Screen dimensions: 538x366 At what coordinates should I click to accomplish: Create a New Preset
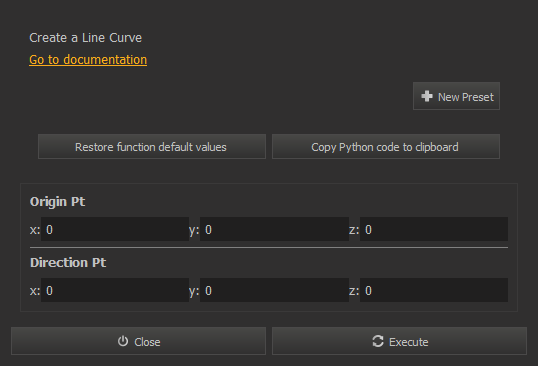pyautogui.click(x=456, y=96)
